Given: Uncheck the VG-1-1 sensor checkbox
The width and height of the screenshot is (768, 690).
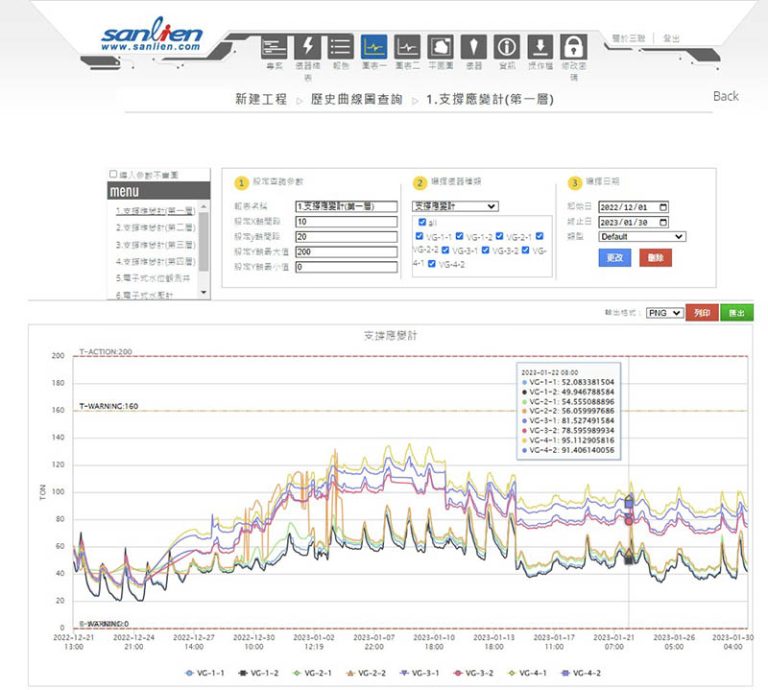Looking at the screenshot, I should point(420,236).
